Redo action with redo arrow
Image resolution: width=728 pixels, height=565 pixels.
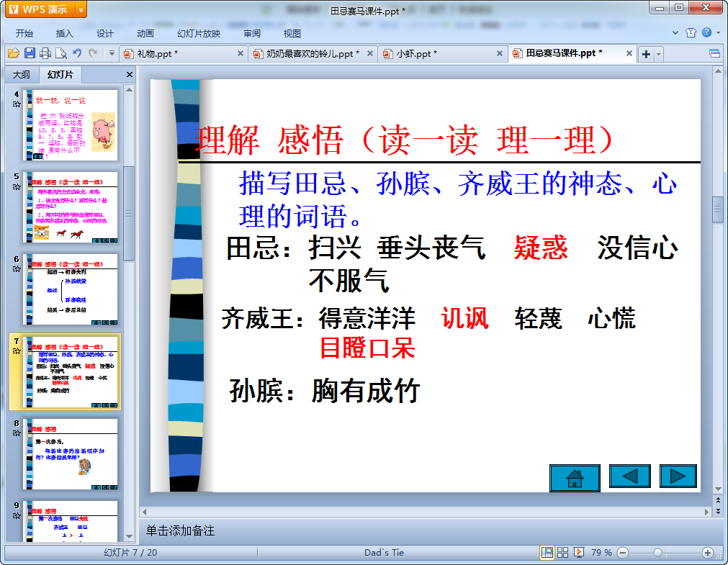(x=93, y=53)
